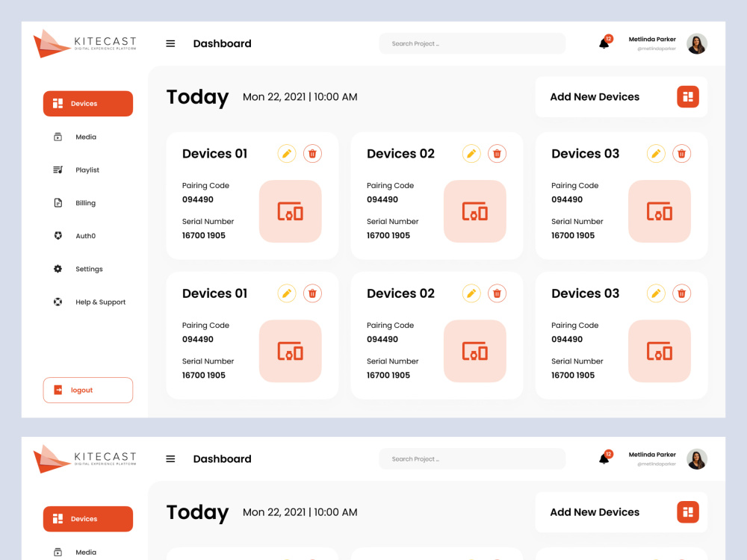
Task: Open Help & Support in the sidebar
Action: pos(90,302)
